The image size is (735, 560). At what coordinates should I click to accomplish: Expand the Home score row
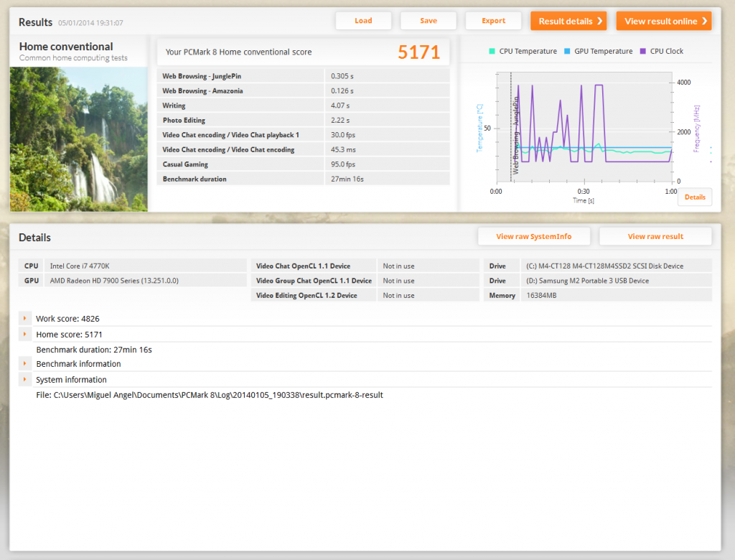[25, 335]
